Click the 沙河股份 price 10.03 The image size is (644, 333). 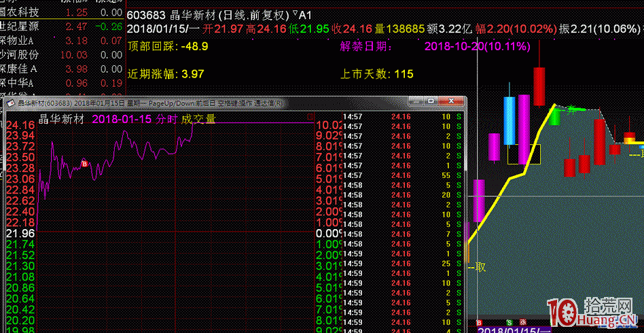coord(73,54)
